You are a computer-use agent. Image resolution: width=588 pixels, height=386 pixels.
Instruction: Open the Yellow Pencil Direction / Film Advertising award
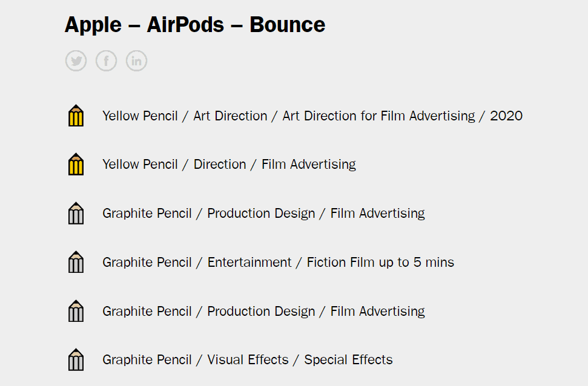click(229, 165)
